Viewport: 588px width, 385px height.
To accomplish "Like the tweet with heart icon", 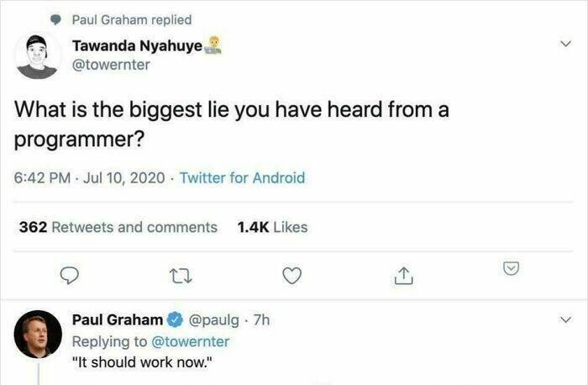I will 292,274.
